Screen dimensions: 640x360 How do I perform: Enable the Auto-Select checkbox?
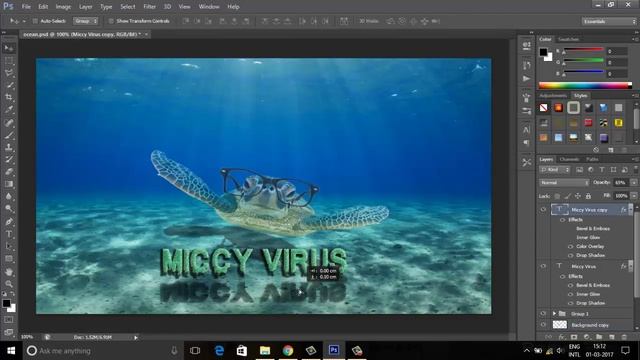[x=35, y=21]
